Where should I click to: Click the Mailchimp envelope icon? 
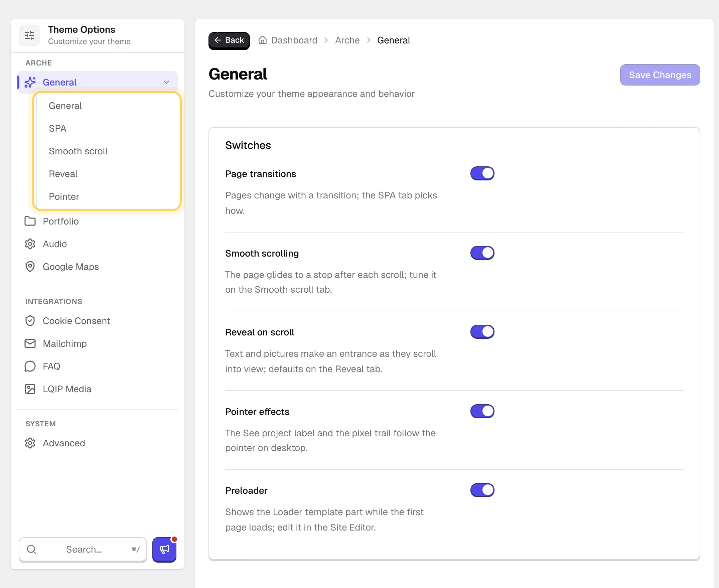click(x=30, y=343)
